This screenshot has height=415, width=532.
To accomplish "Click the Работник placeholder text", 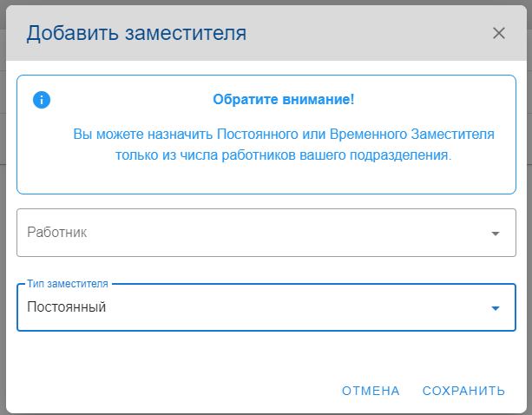I will 57,233.
